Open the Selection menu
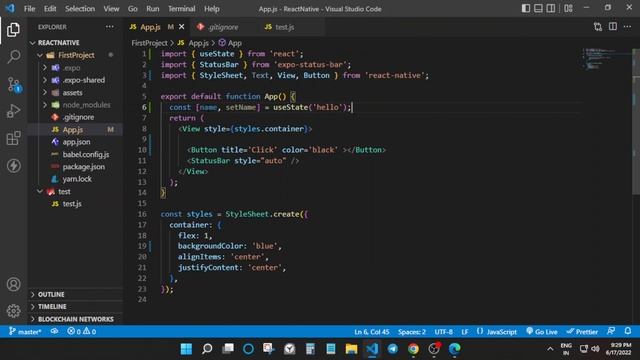Image resolution: width=640 pixels, height=360 pixels. pos(80,9)
